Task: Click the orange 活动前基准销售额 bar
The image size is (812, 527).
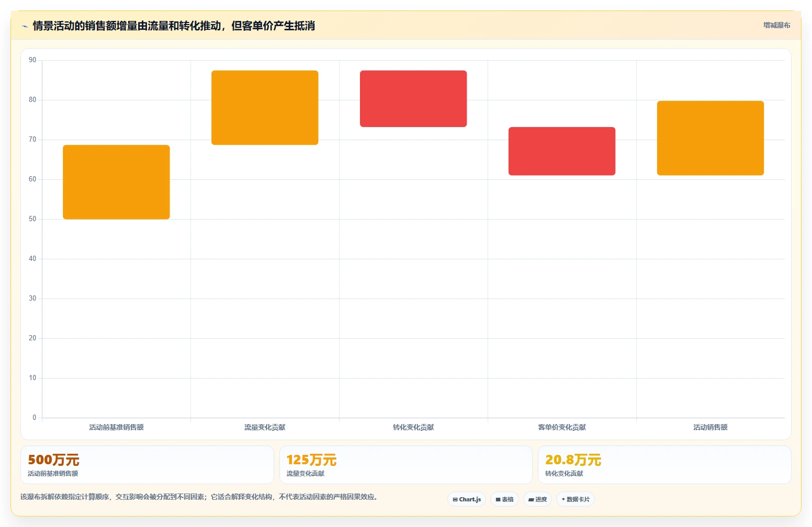Action: point(116,182)
